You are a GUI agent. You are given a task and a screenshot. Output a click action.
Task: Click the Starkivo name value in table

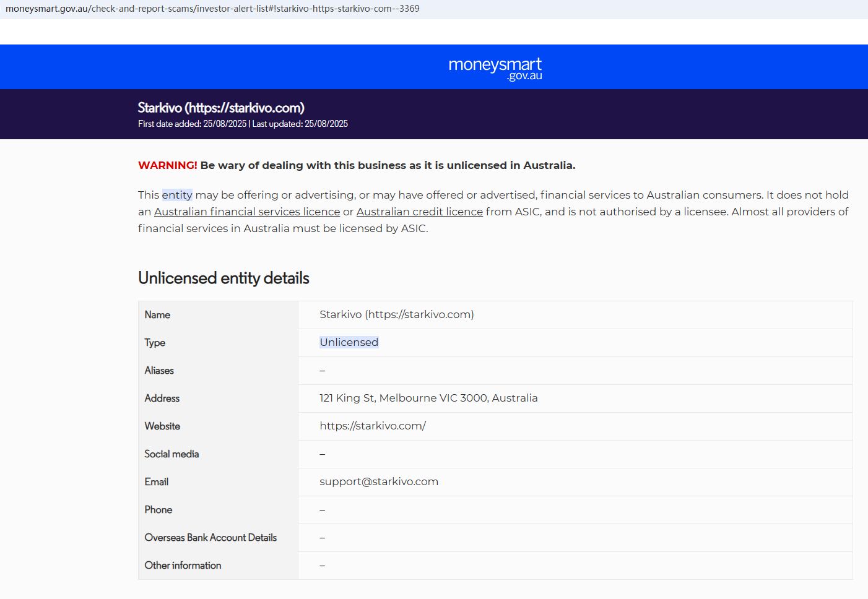click(x=396, y=314)
